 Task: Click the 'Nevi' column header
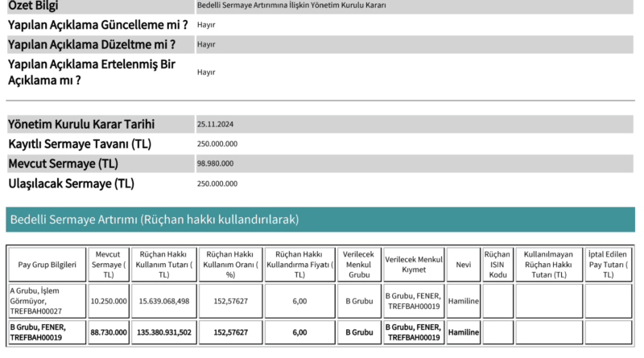tap(464, 265)
